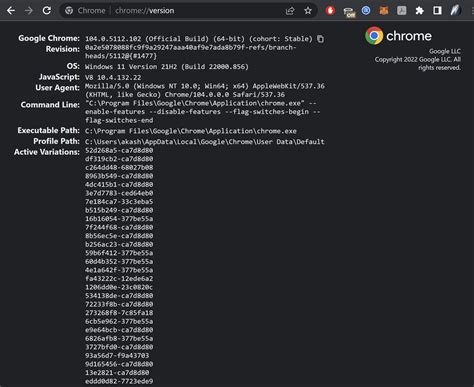Click the Revision hash starting with 0a2e5078088

[x=190, y=52]
